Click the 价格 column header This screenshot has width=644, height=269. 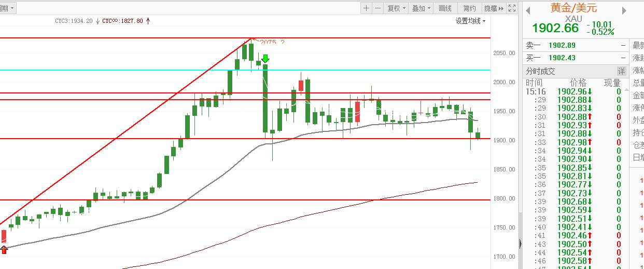[578, 83]
